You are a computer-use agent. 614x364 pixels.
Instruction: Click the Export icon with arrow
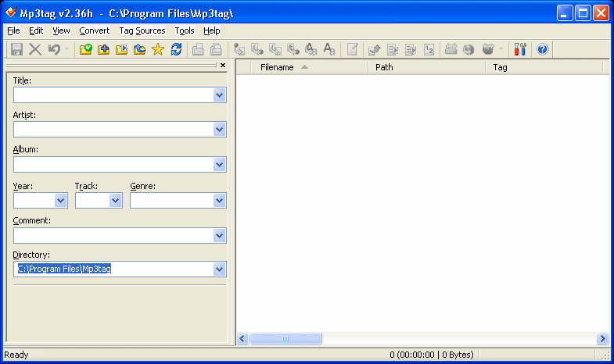375,49
